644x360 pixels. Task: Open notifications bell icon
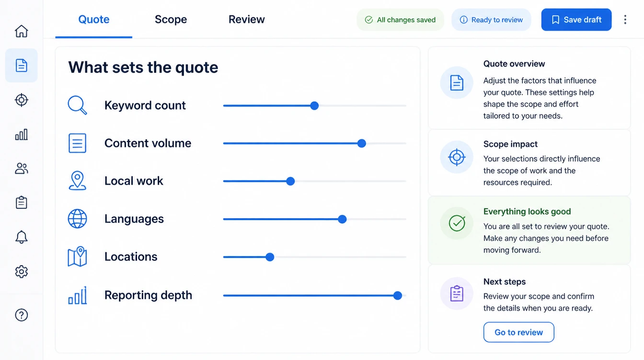click(21, 237)
